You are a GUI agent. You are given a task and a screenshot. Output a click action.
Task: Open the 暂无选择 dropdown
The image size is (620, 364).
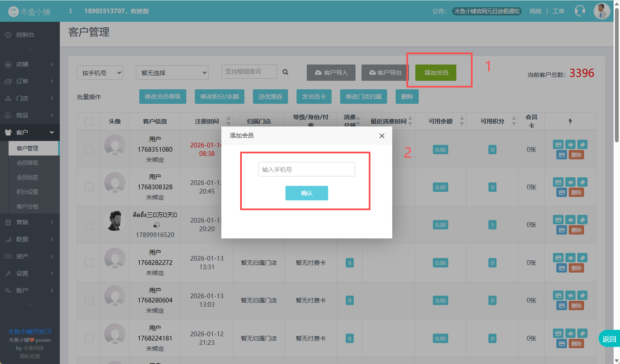pos(172,73)
